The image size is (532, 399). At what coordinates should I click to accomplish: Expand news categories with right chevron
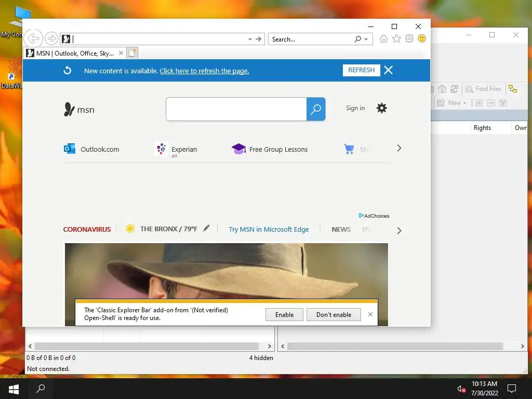[399, 231]
